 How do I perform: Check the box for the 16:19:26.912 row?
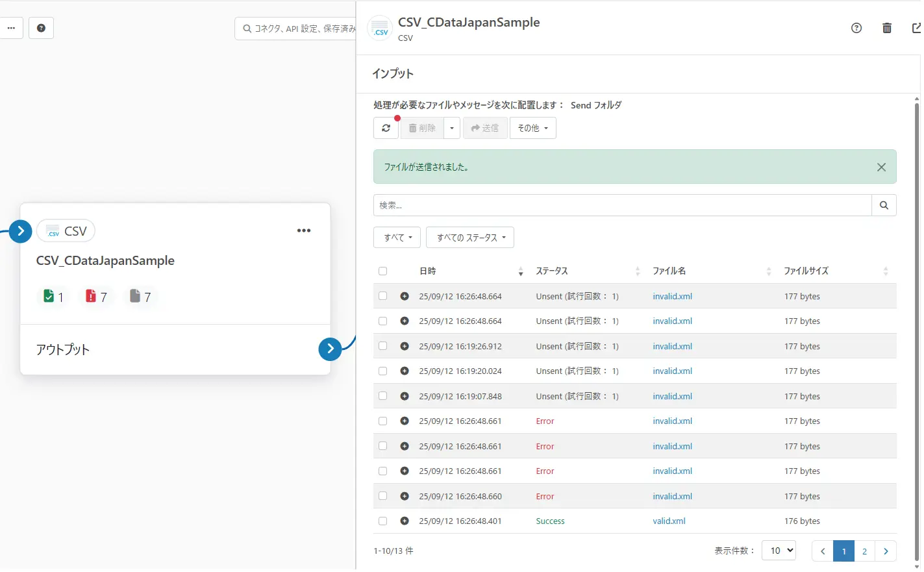382,346
